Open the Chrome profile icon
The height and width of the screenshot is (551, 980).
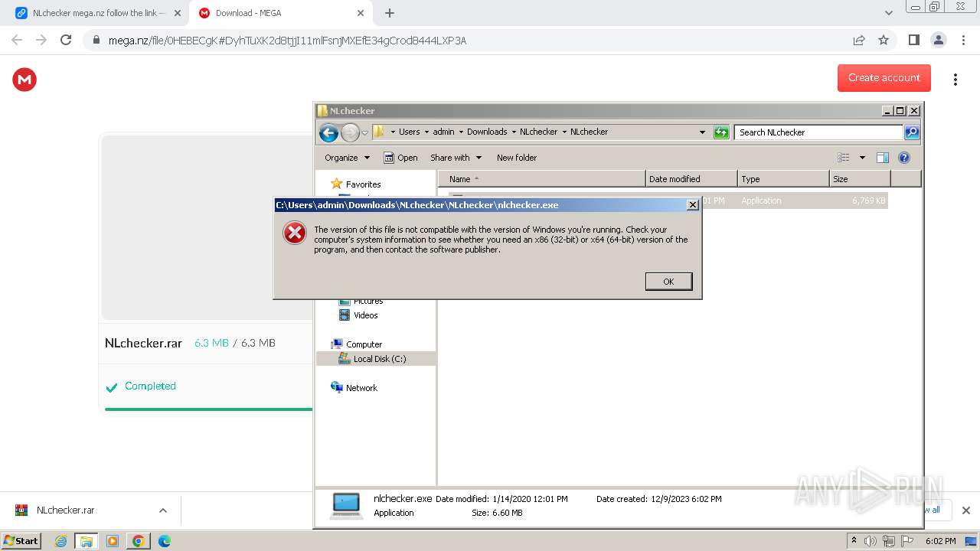pyautogui.click(x=938, y=40)
